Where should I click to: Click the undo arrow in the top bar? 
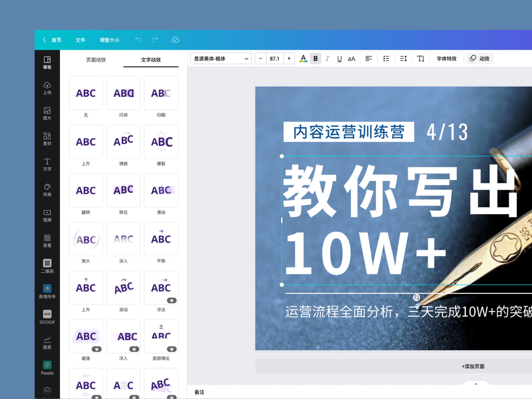pos(138,40)
